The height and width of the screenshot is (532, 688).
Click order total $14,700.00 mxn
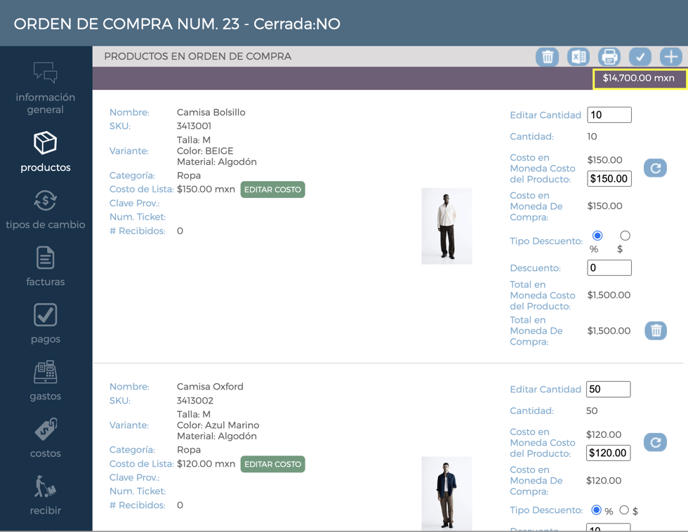coord(639,78)
